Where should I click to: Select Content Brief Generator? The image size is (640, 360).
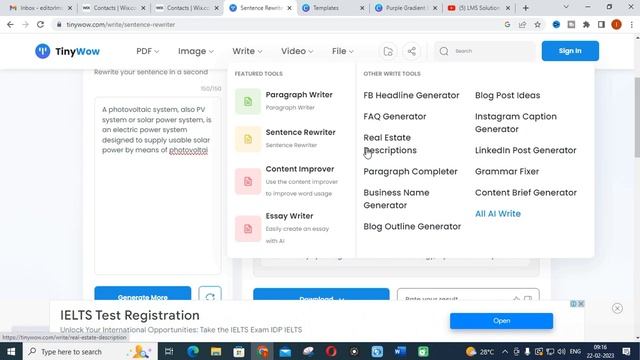(x=526, y=193)
